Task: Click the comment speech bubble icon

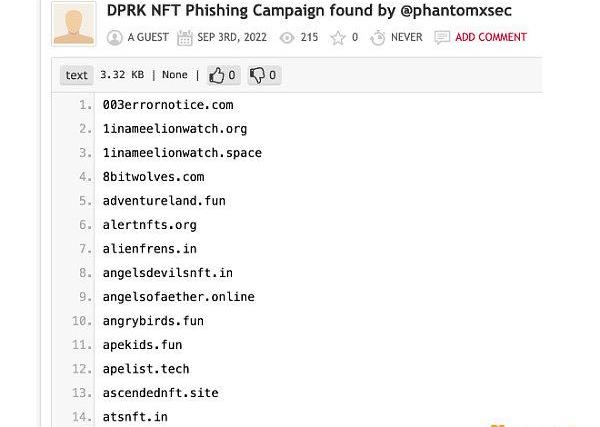Action: click(x=441, y=38)
